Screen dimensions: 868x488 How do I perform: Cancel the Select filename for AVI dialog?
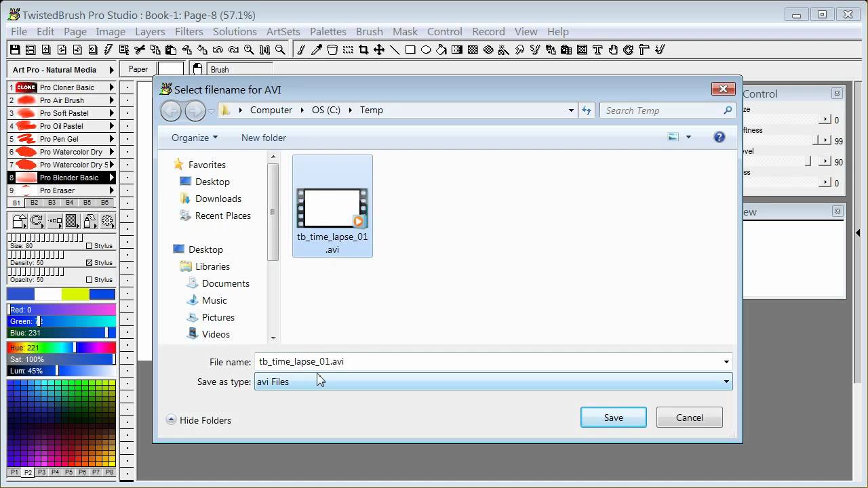(x=690, y=418)
